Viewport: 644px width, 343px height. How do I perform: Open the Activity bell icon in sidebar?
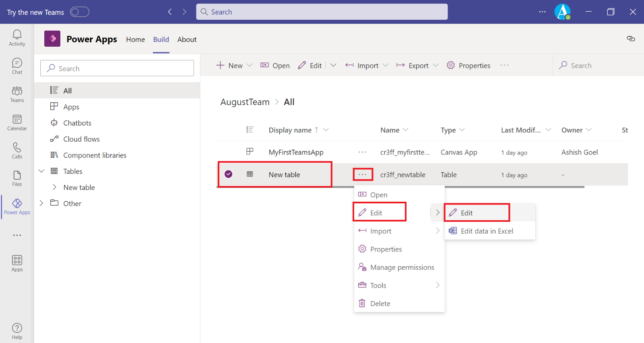[x=17, y=38]
